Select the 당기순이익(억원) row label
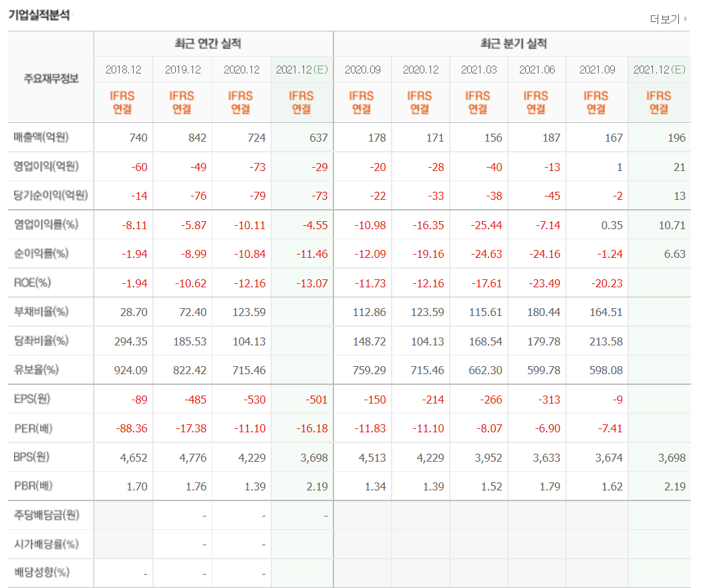The height and width of the screenshot is (588, 707). pyautogui.click(x=51, y=195)
